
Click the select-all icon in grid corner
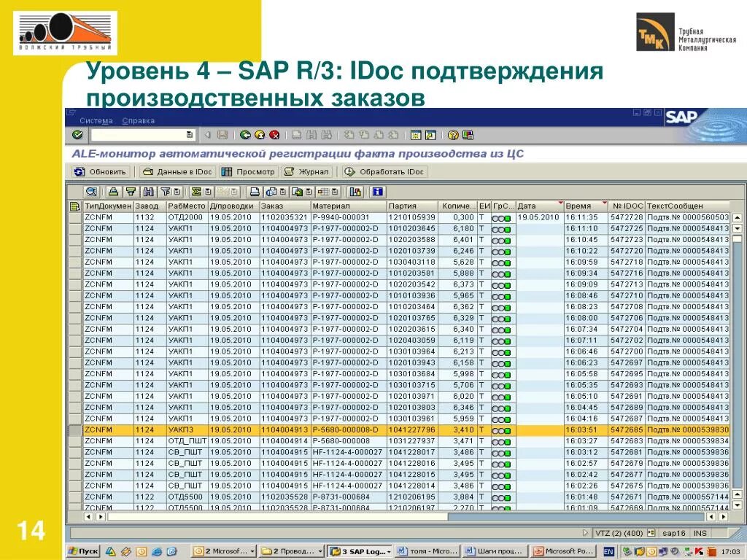(75, 206)
